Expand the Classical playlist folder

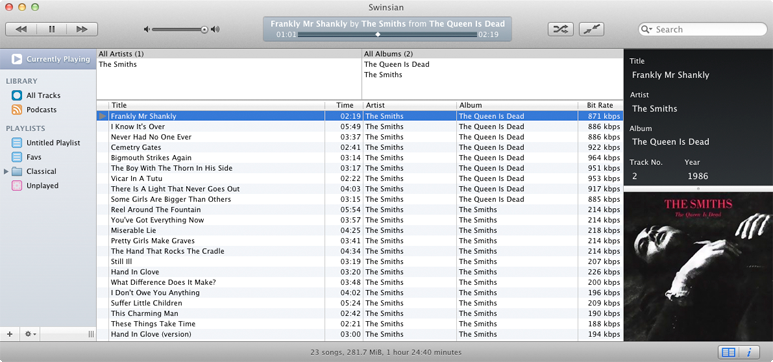click(6, 172)
